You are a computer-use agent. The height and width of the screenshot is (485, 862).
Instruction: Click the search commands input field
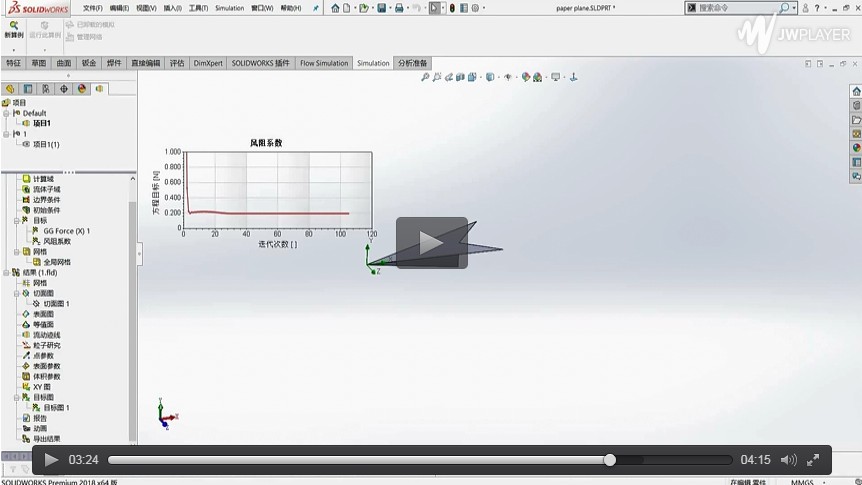[733, 8]
